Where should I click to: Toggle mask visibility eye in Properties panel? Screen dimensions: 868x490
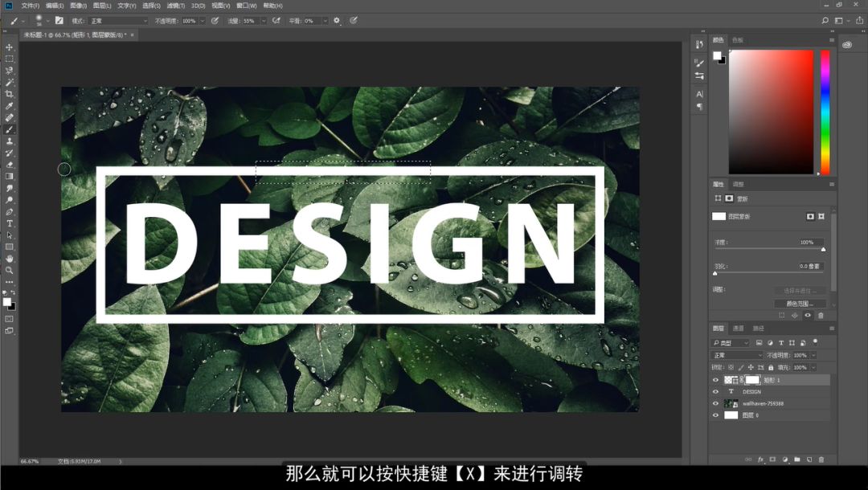808,315
